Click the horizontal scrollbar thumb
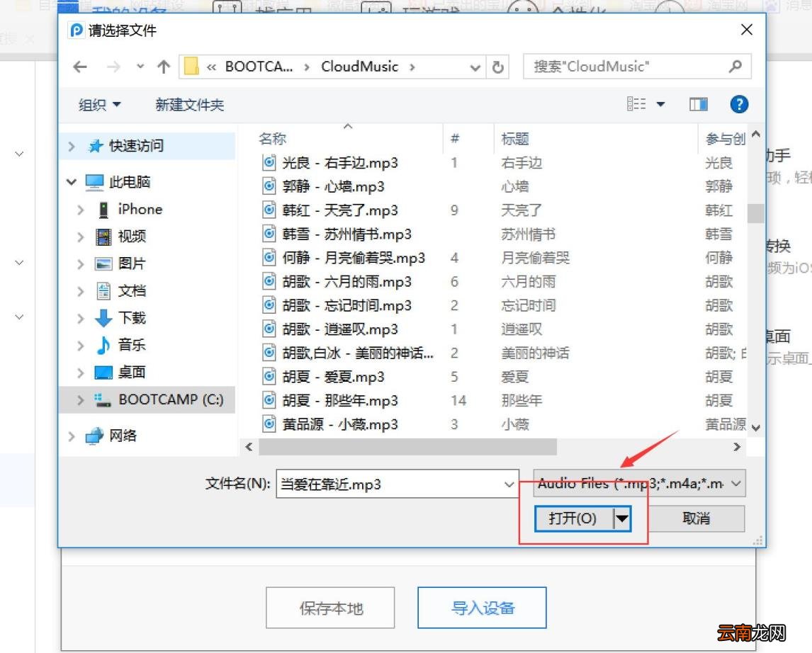 [x=407, y=446]
